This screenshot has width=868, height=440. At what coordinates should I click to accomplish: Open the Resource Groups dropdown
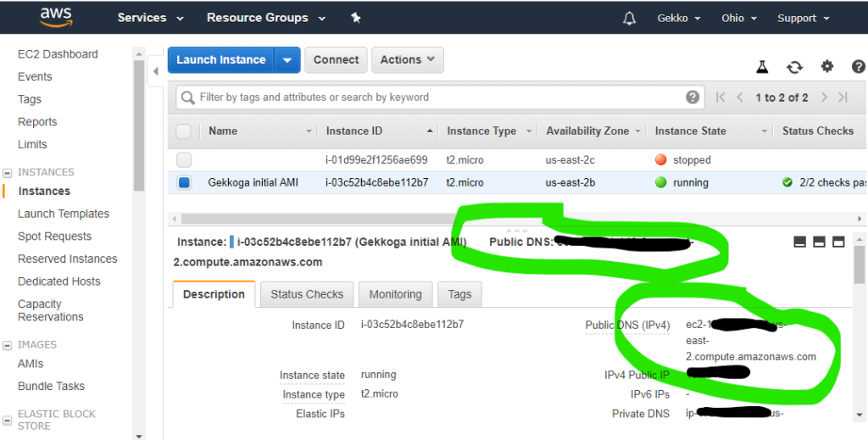click(x=265, y=18)
